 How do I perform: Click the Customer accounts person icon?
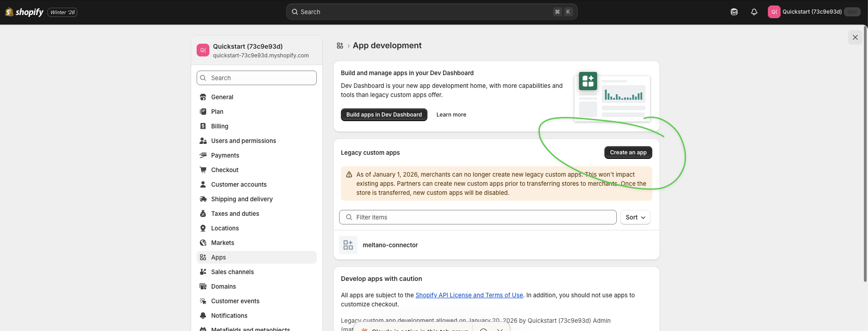click(x=203, y=184)
